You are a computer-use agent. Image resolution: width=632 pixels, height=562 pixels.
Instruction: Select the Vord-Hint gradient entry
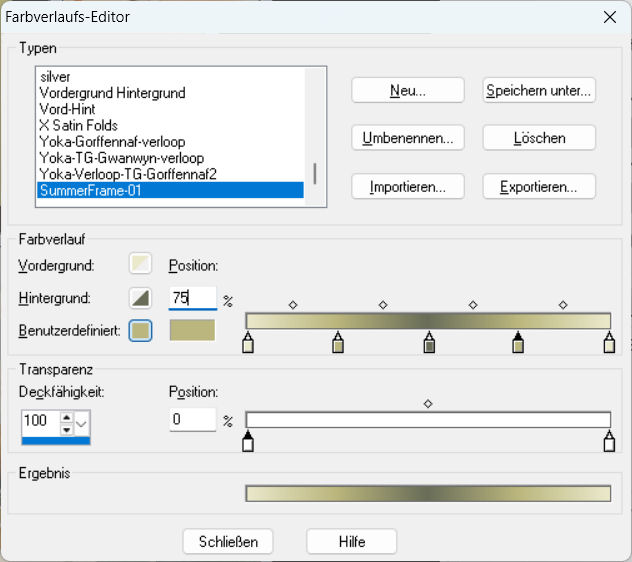click(x=170, y=109)
